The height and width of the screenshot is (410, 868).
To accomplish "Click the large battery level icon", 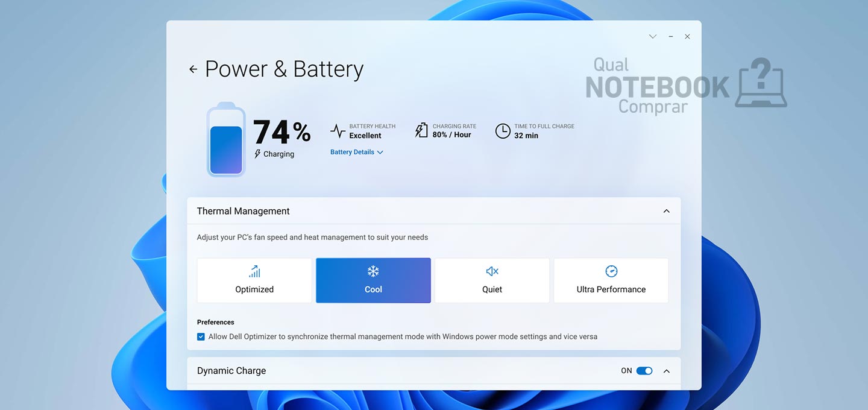I will click(226, 140).
